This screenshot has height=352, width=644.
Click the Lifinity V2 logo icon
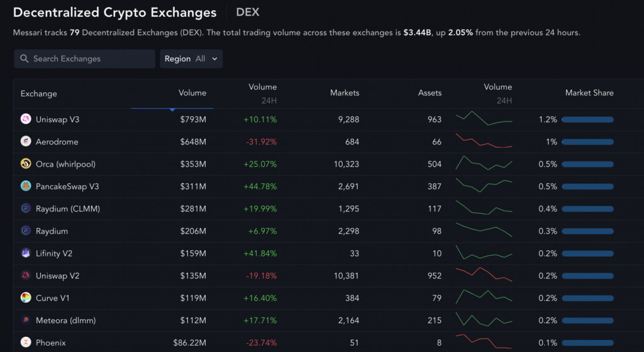(x=25, y=253)
